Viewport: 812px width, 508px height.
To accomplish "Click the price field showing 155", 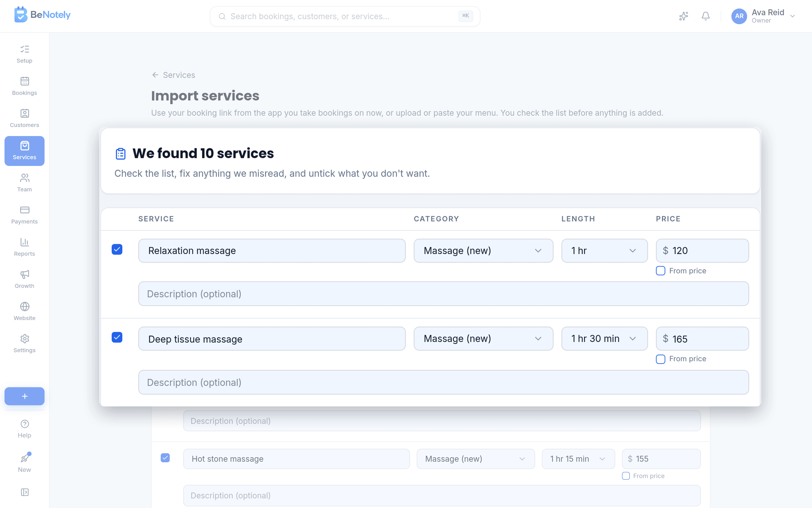I will [x=661, y=459].
